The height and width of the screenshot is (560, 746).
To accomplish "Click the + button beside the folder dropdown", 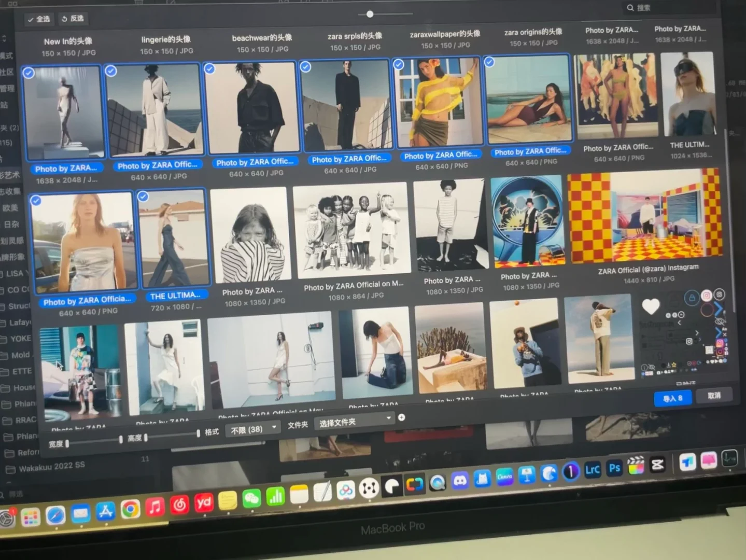I will point(402,417).
